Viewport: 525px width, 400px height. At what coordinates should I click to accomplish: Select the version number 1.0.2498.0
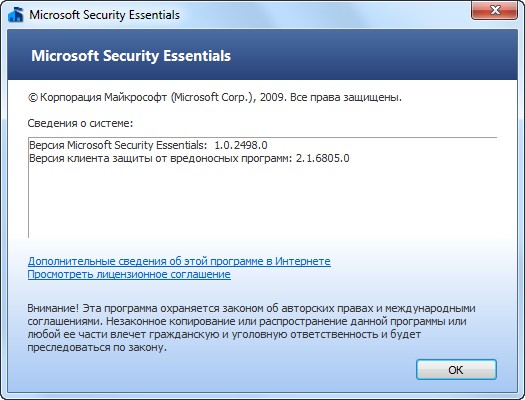(x=241, y=145)
